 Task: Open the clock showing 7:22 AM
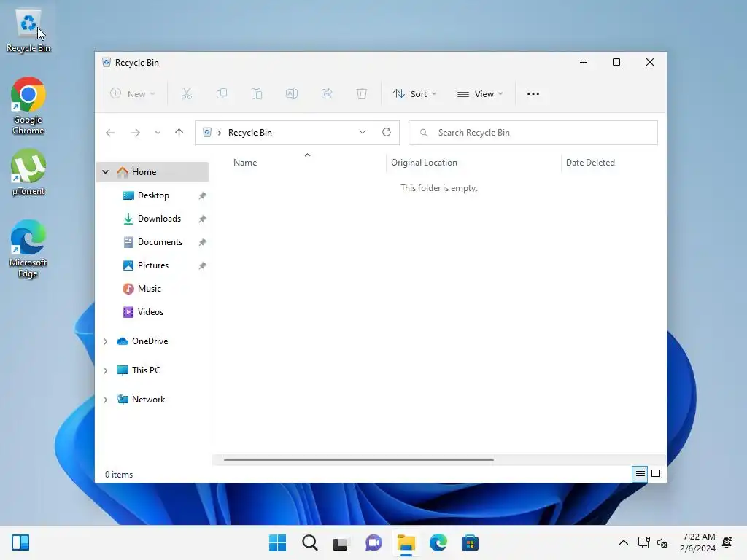point(697,542)
